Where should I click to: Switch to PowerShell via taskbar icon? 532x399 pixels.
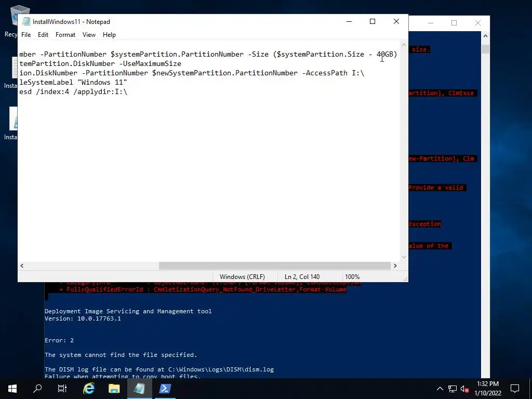(x=165, y=389)
